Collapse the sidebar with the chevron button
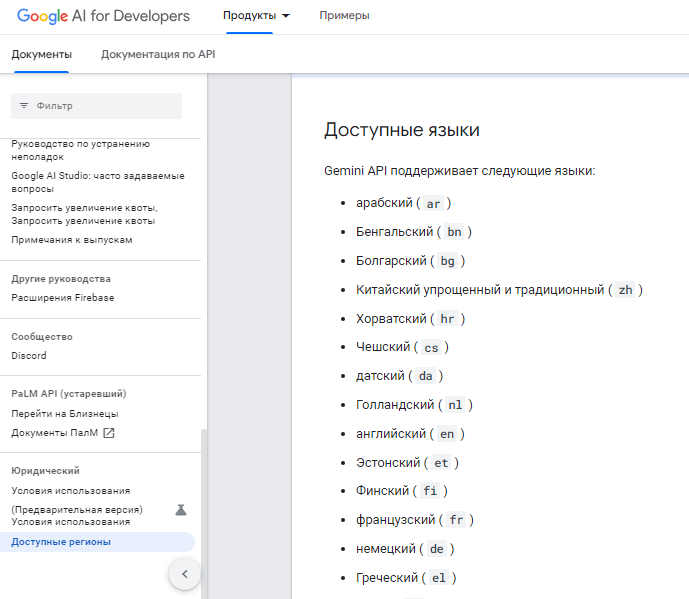 (x=185, y=574)
